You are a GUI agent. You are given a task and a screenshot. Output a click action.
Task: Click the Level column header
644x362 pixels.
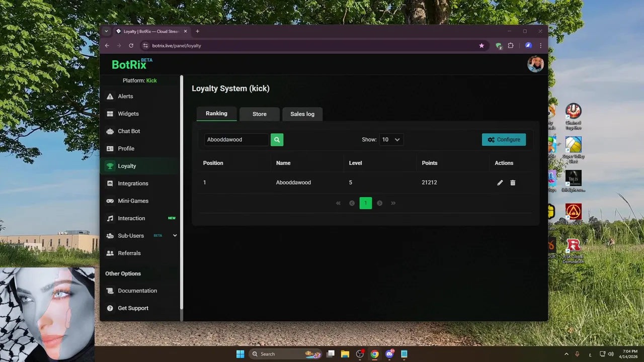355,163
